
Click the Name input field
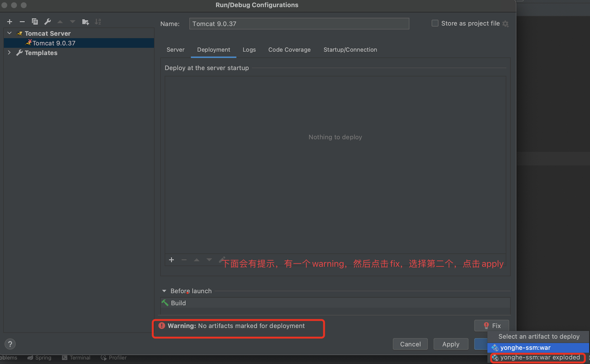coord(299,24)
